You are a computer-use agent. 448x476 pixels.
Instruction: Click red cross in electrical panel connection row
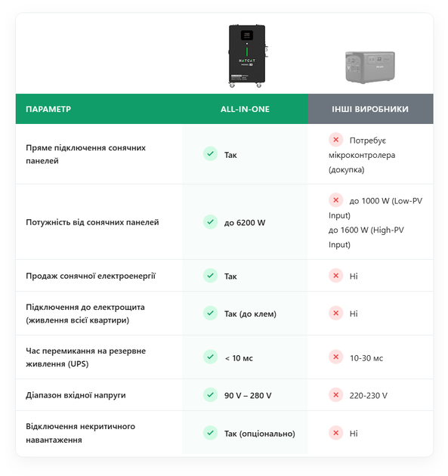(x=335, y=313)
